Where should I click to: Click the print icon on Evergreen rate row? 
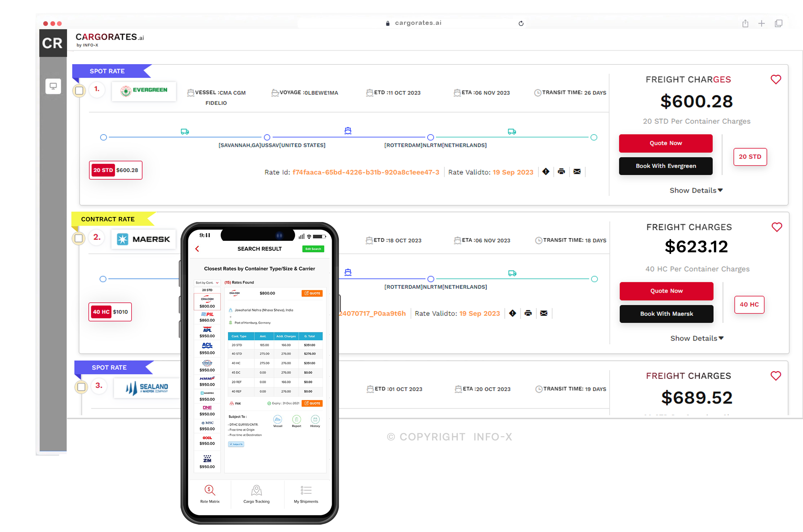[x=560, y=172]
